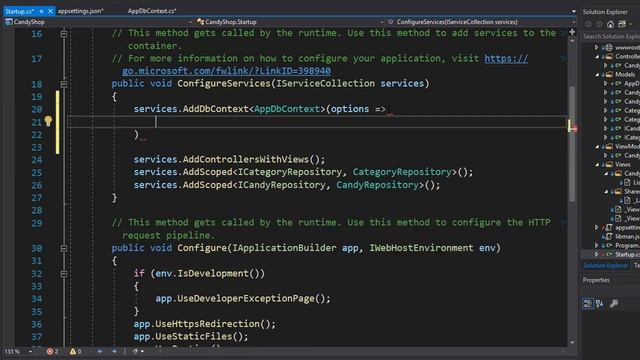Select Categorized view in Properties panel
Screen dimensions: 640x360
[588, 303]
